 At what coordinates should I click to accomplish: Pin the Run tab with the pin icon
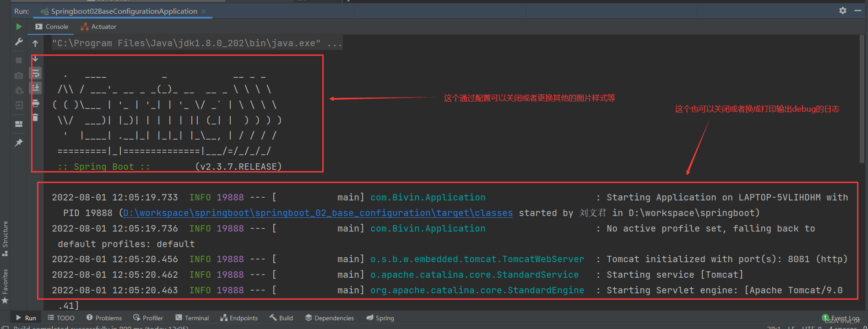click(19, 143)
